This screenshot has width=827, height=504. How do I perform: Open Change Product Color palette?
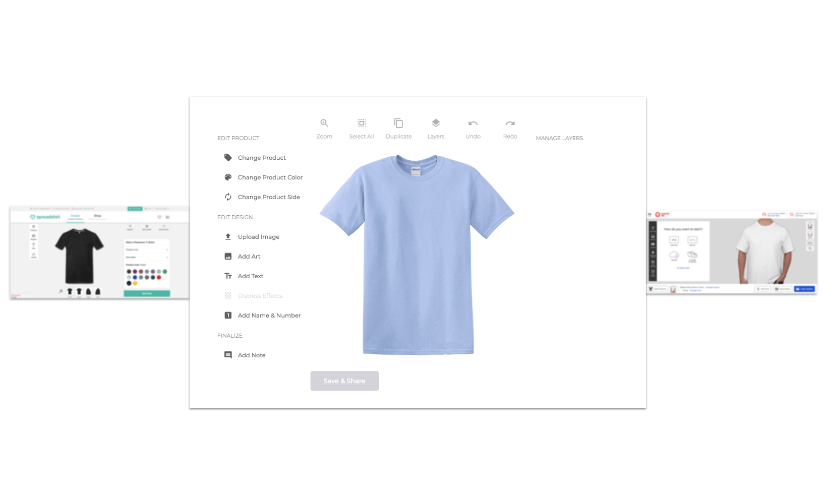(263, 177)
